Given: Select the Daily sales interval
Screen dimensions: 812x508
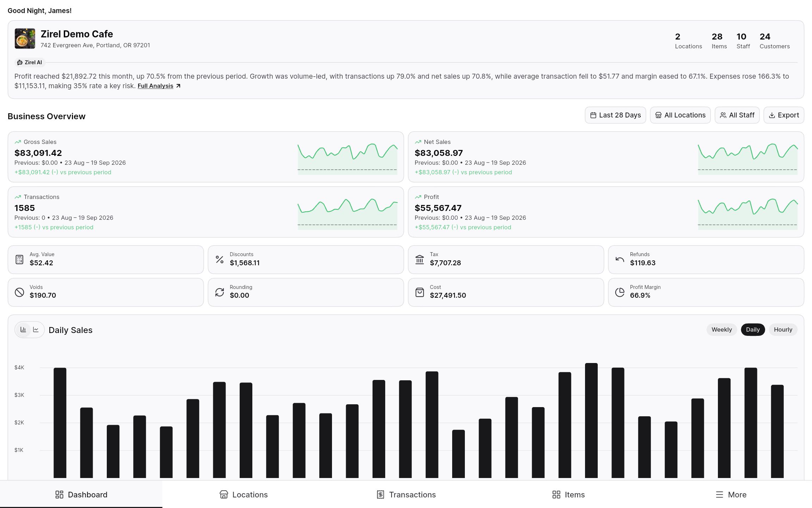Looking at the screenshot, I should click(x=753, y=329).
